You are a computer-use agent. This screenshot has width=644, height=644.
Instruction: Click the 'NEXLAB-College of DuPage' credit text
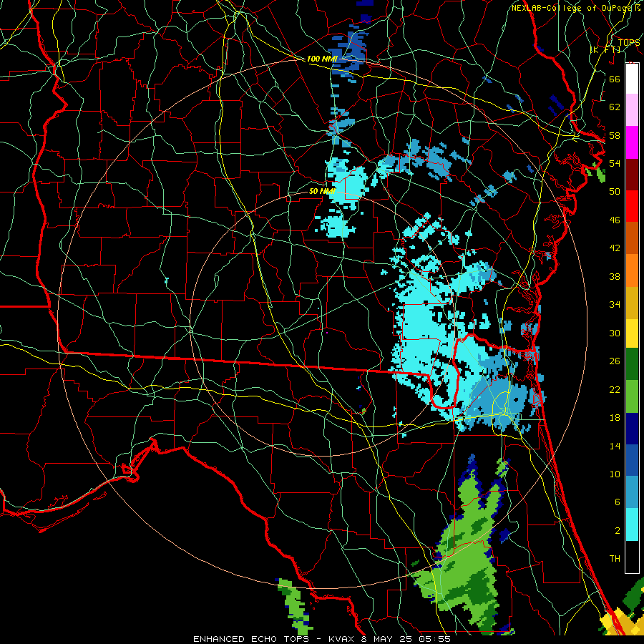point(572,8)
